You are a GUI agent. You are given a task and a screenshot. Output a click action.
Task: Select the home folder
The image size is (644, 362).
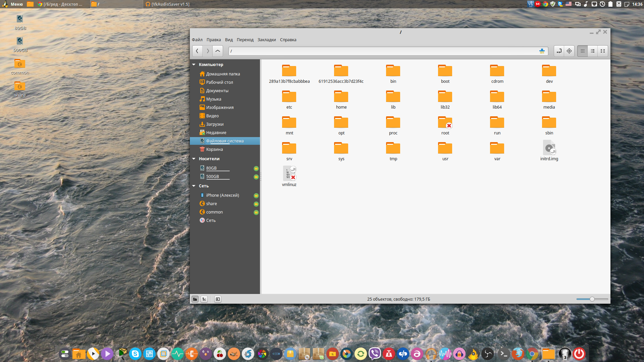(x=341, y=100)
